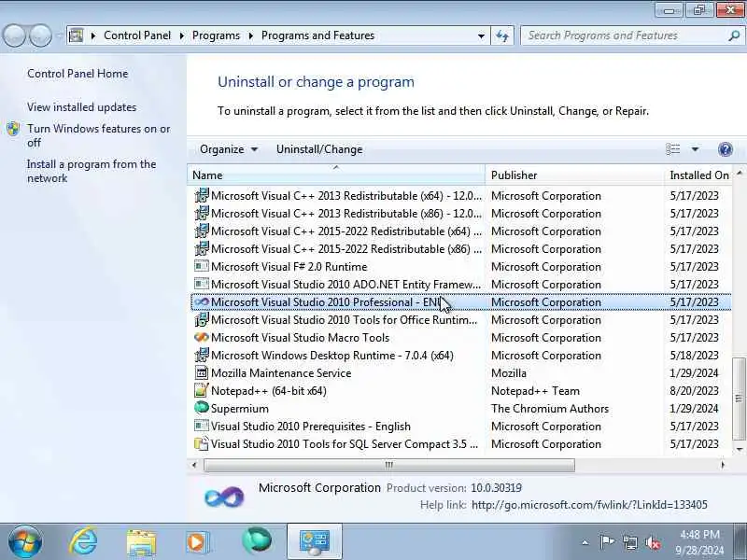
Task: Select Visual C++ 2013 Redistributable (x86) row
Action: pos(460,214)
